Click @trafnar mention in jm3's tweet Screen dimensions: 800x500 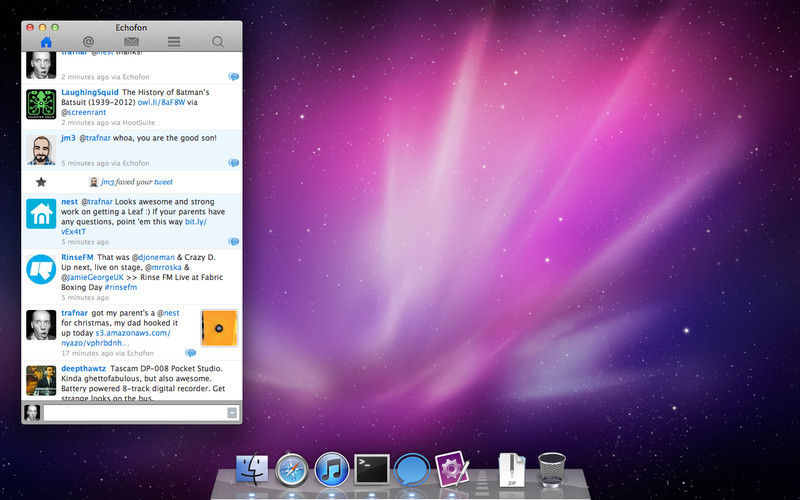pyautogui.click(x=95, y=138)
